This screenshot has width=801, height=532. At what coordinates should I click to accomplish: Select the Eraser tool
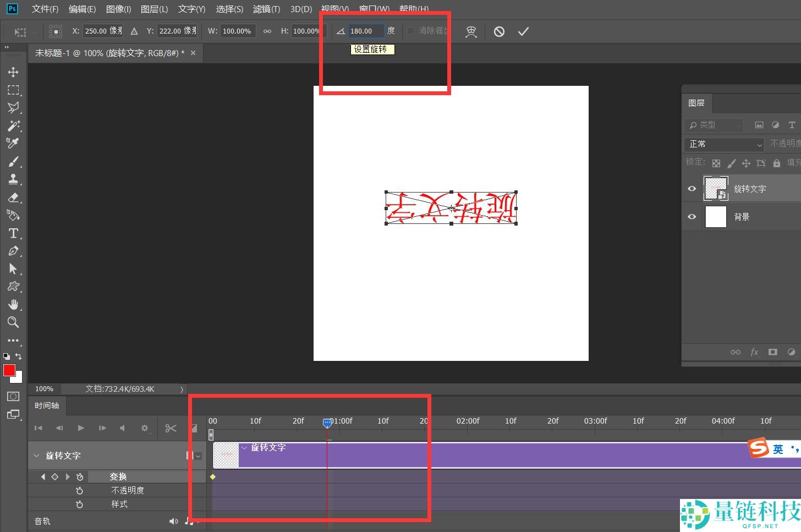[x=13, y=198]
